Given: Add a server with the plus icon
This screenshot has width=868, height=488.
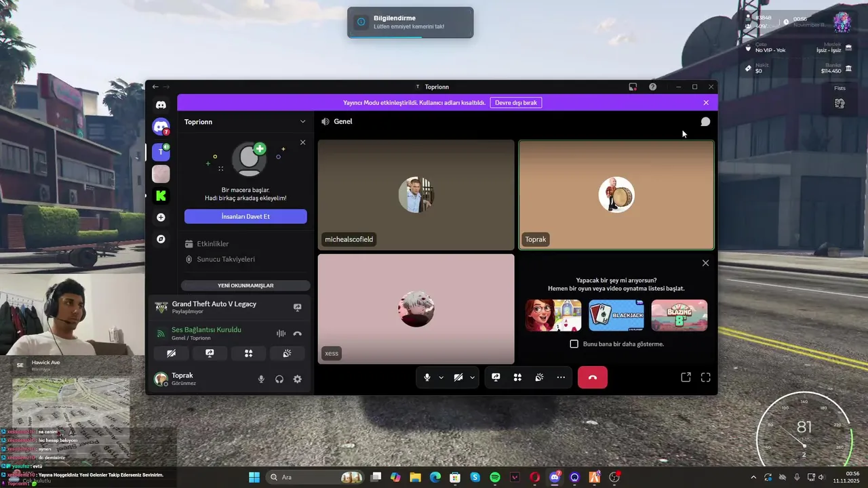Looking at the screenshot, I should [161, 218].
